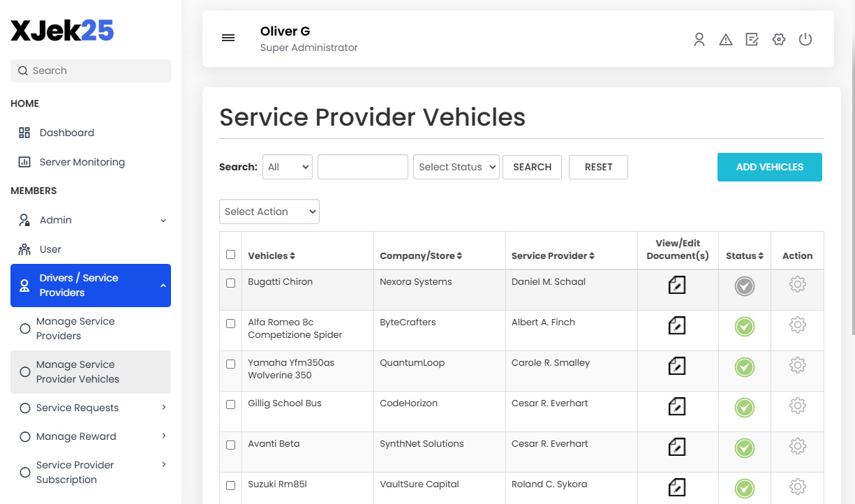Click the logout power icon

[x=805, y=39]
